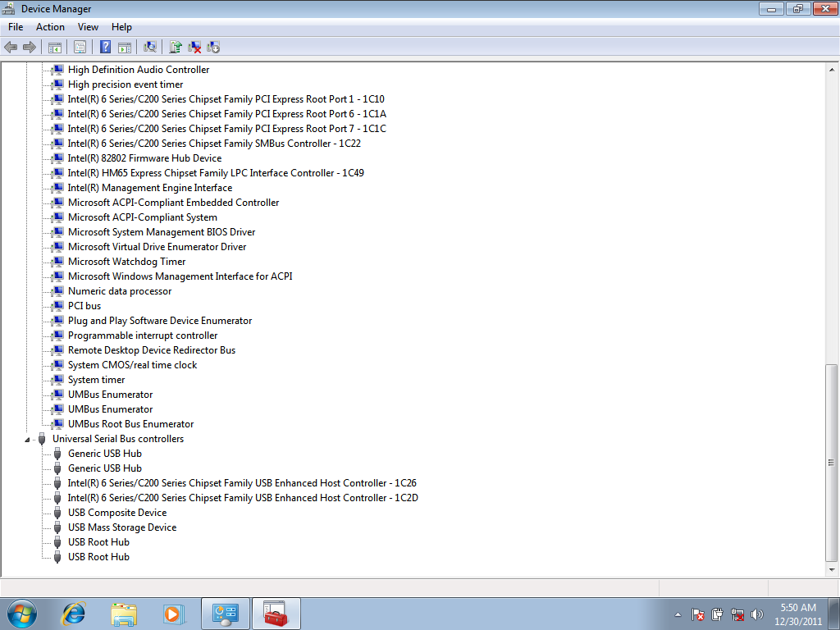Click the scrollbar down arrow
The image size is (840, 630).
(x=832, y=569)
